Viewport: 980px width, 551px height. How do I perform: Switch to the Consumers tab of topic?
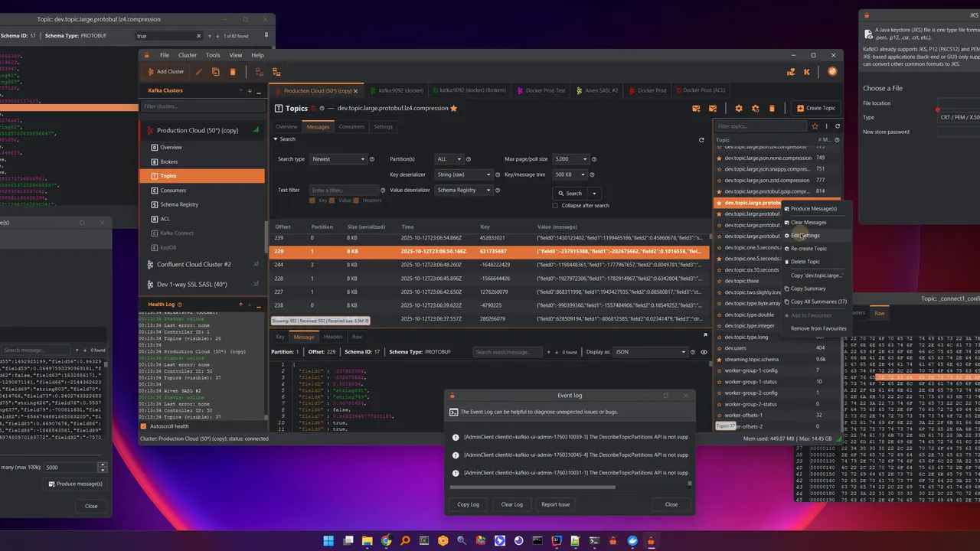tap(351, 127)
